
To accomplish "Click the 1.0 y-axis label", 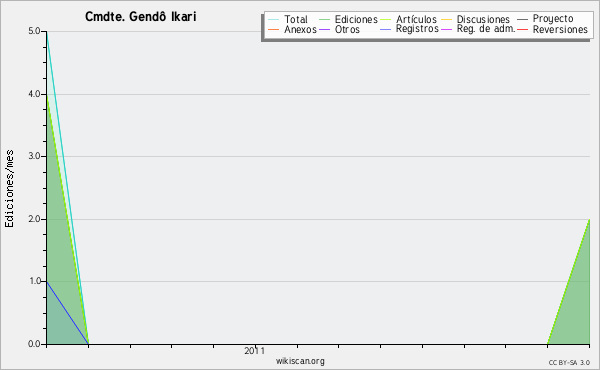I will click(35, 281).
